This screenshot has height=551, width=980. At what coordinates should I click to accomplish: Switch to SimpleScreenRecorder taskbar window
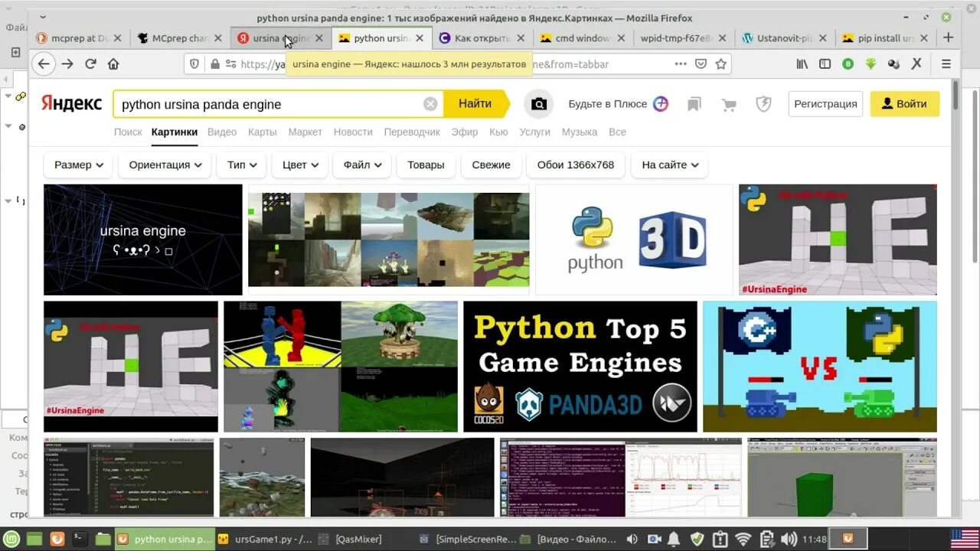pos(467,539)
